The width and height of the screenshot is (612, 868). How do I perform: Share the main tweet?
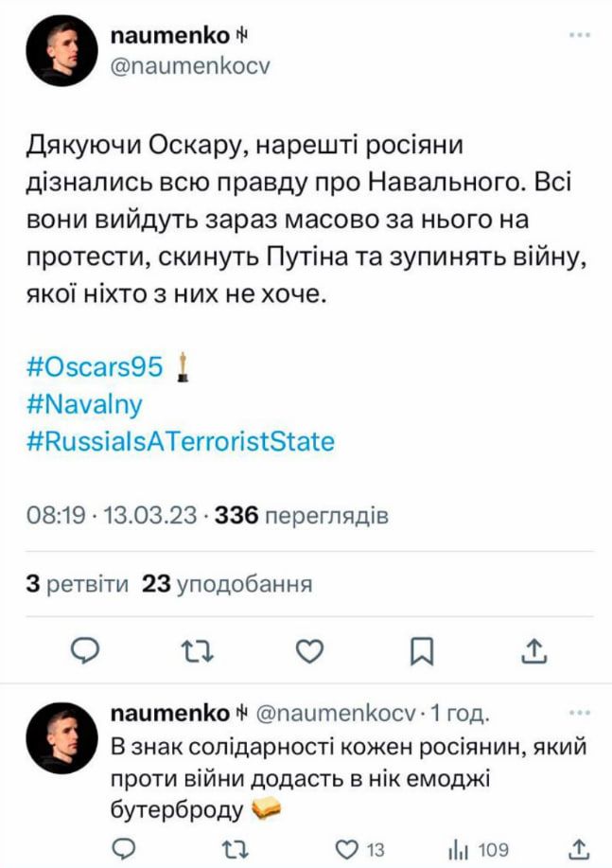[x=533, y=649]
